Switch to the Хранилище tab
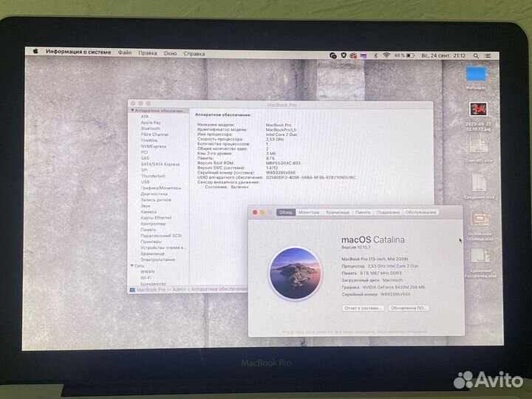Screen dimensions: 532x399 point(337,212)
